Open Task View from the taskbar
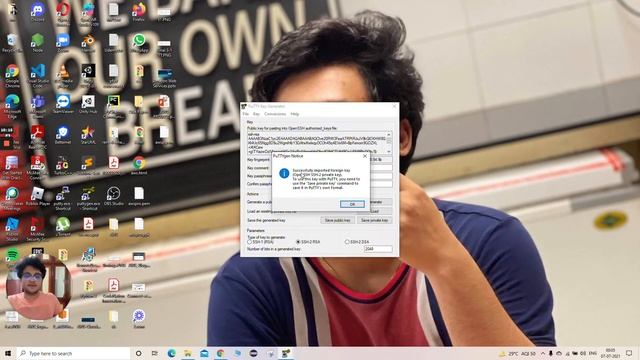The height and width of the screenshot is (360, 640). pos(155,353)
